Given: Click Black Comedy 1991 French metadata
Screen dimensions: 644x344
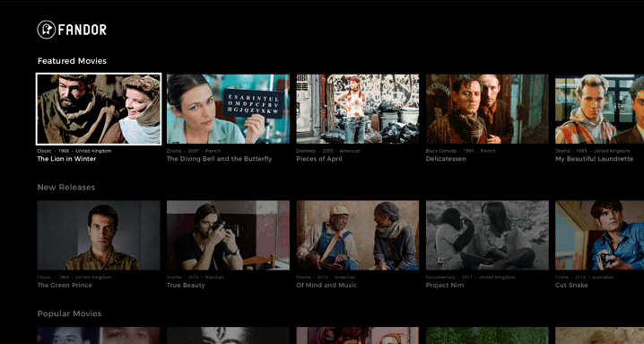Looking at the screenshot, I should click(x=460, y=151).
